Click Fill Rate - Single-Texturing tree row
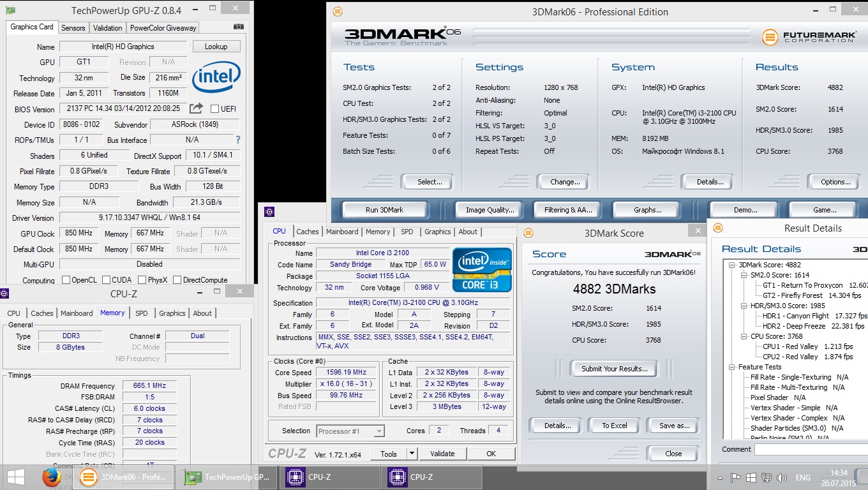Viewport: 868px width, 490px height. coord(800,377)
